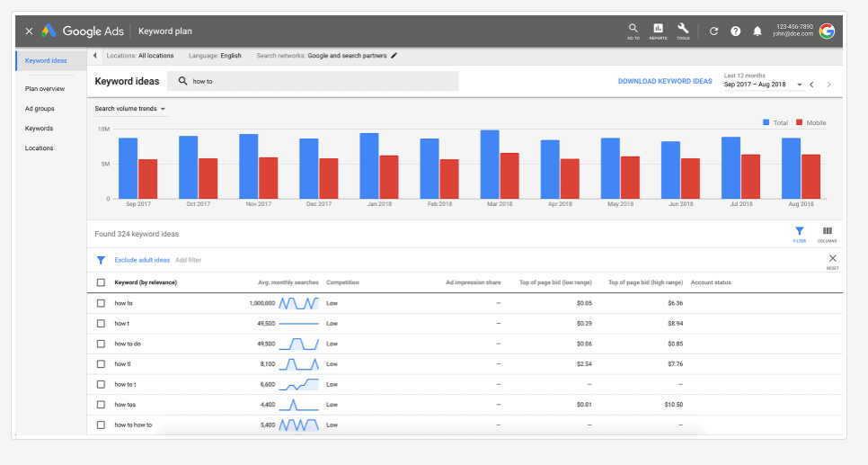This screenshot has width=868, height=465.
Task: Open Locations in the sidebar
Action: pos(39,148)
